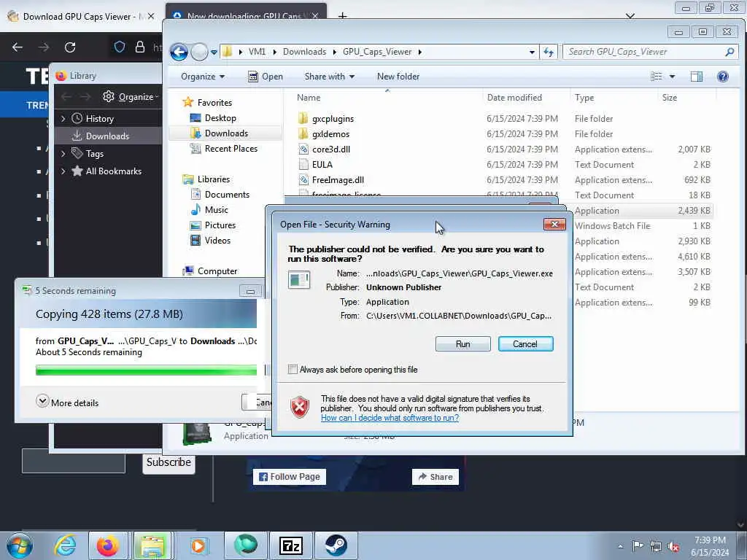The height and width of the screenshot is (560, 747).
Task: Click the change view icon in Explorer
Action: 656,77
